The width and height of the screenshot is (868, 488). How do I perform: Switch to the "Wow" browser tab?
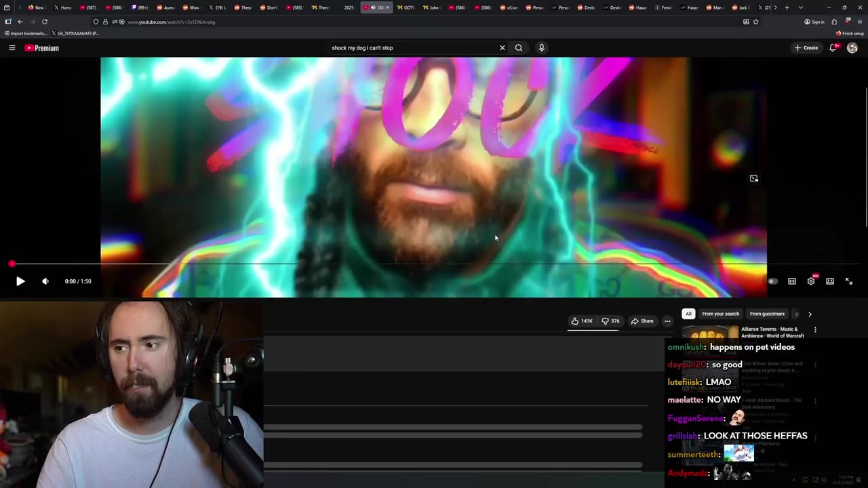pyautogui.click(x=192, y=7)
